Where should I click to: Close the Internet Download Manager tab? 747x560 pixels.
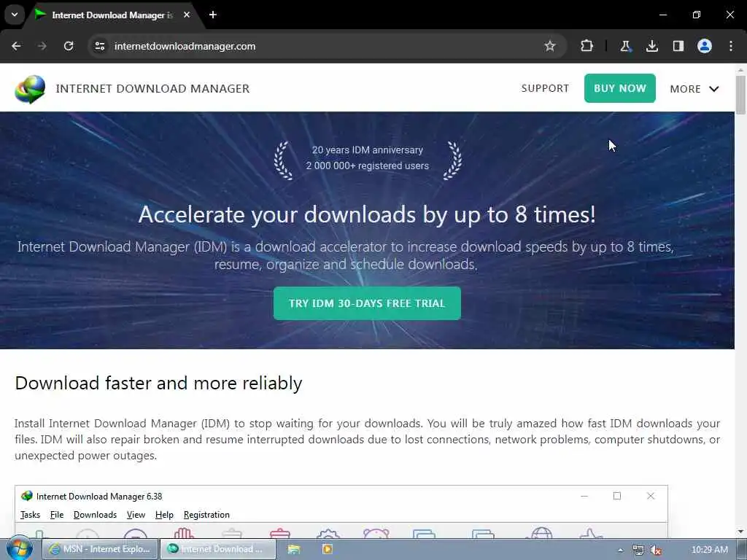coord(187,15)
